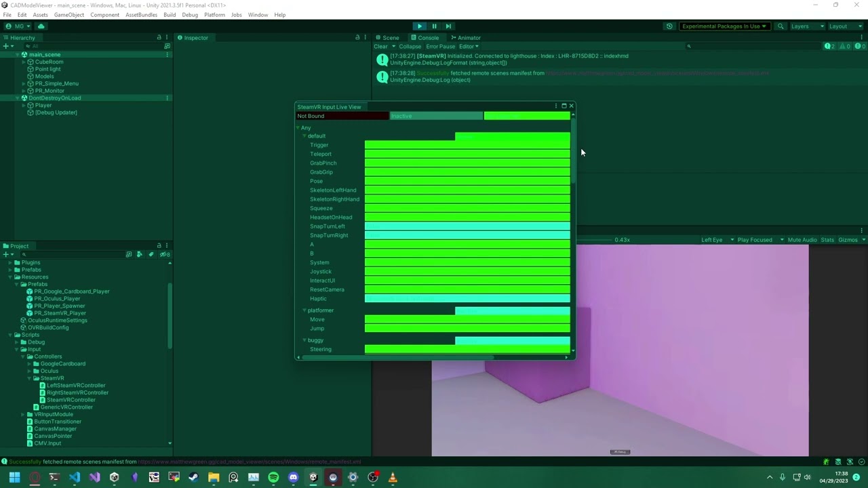Open DontDestroyOnLoad scene options kebab
The width and height of the screenshot is (868, 488).
click(167, 98)
